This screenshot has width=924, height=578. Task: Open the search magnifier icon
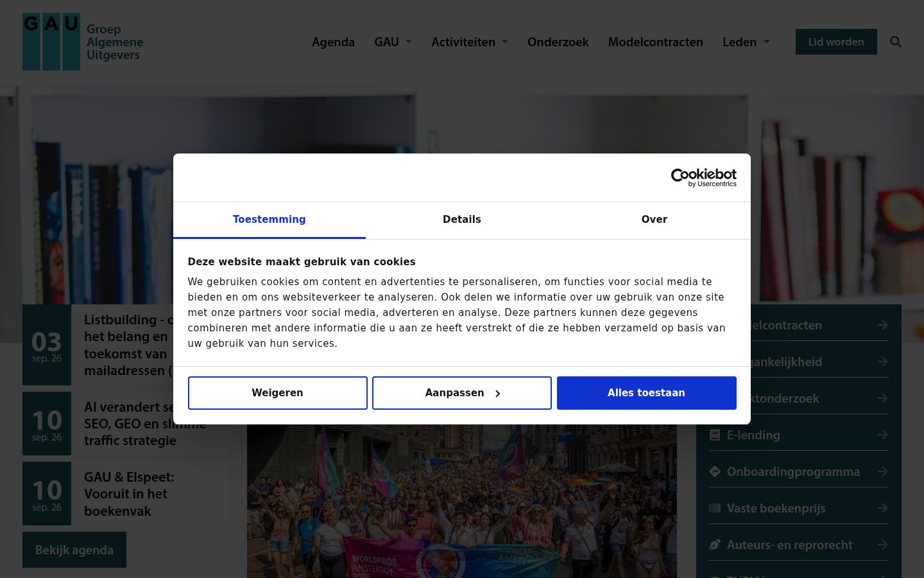click(896, 42)
